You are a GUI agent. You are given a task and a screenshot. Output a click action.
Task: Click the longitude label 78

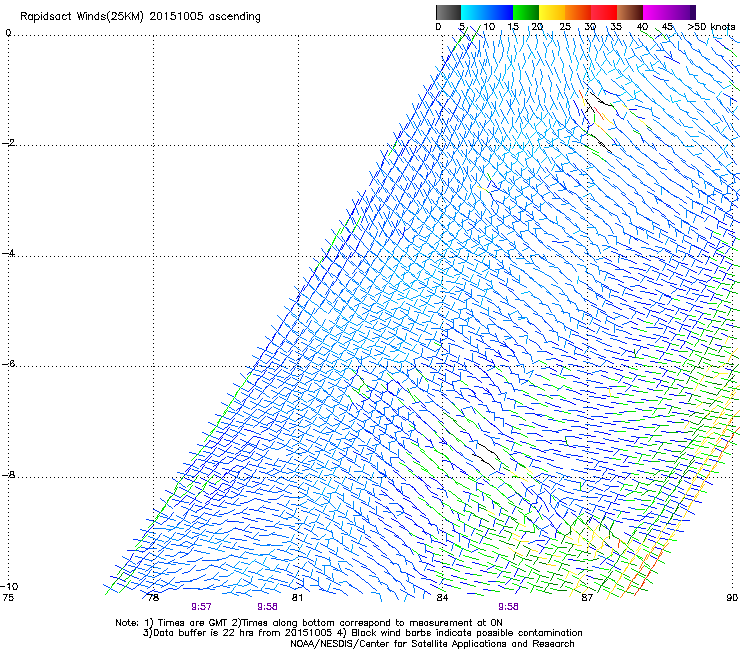pyautogui.click(x=153, y=598)
